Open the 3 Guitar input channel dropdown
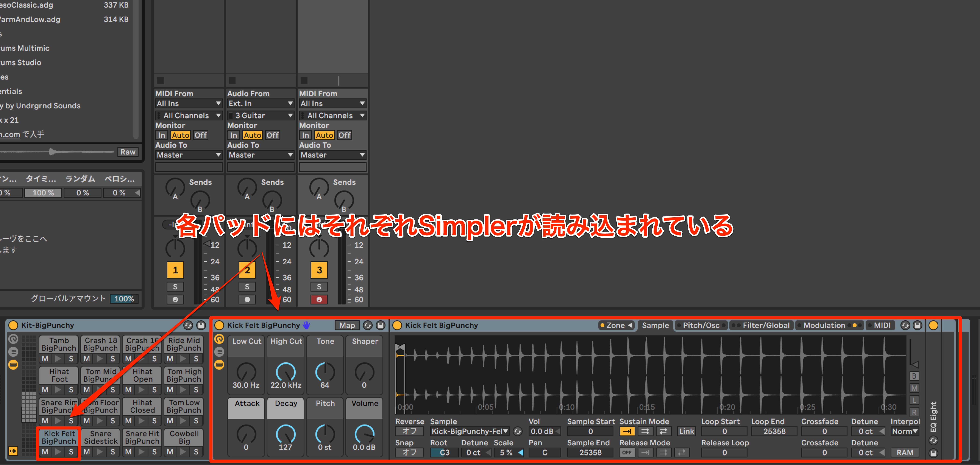 point(261,115)
